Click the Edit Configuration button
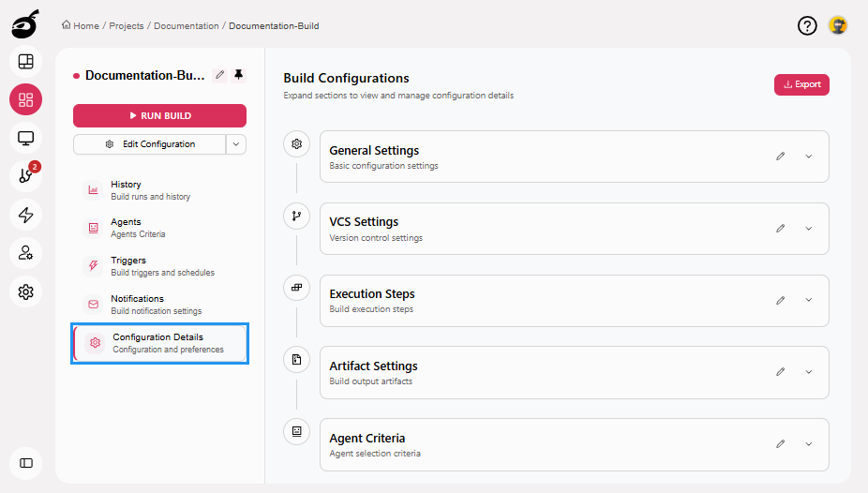This screenshot has height=493, width=868. tap(149, 144)
